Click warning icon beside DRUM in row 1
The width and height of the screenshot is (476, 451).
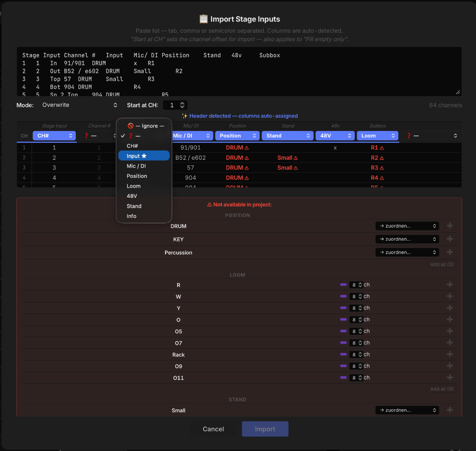click(247, 148)
